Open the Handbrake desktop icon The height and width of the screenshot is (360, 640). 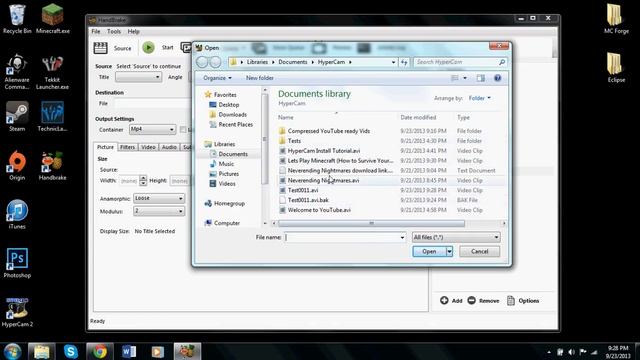[52, 165]
